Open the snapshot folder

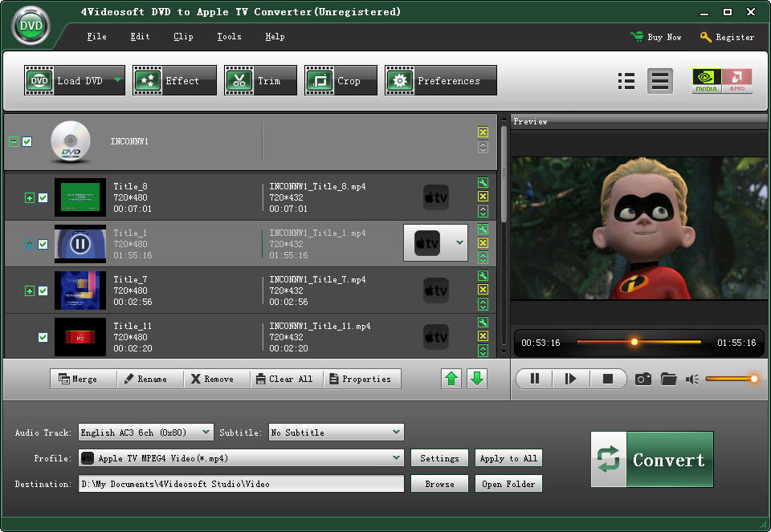[x=669, y=379]
